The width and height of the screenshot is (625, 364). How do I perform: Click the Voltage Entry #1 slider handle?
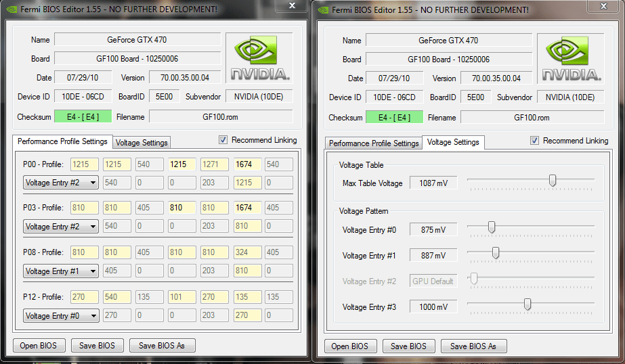tap(496, 253)
